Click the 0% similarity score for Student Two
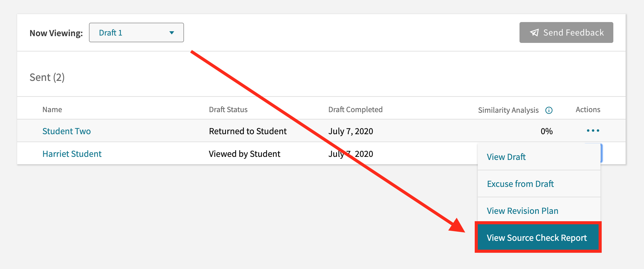The height and width of the screenshot is (269, 644). tap(547, 131)
